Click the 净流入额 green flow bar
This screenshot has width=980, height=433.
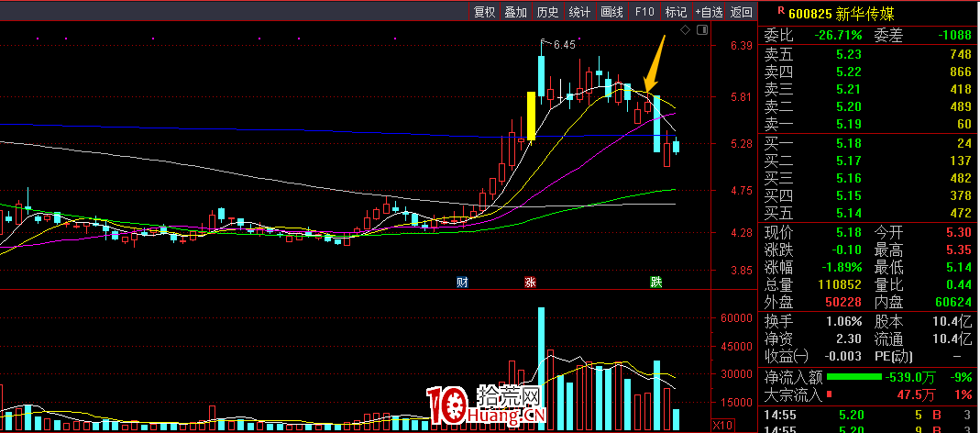tap(853, 377)
